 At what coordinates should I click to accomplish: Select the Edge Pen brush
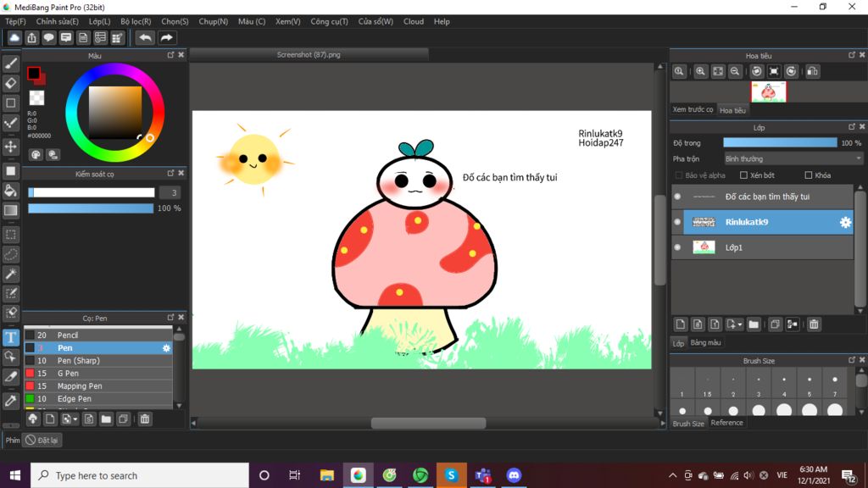[x=98, y=399]
